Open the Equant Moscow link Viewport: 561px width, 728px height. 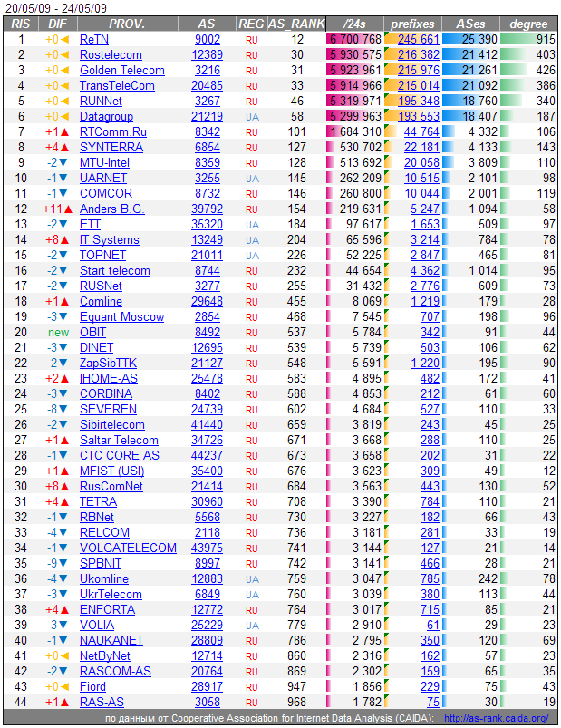[x=122, y=316]
